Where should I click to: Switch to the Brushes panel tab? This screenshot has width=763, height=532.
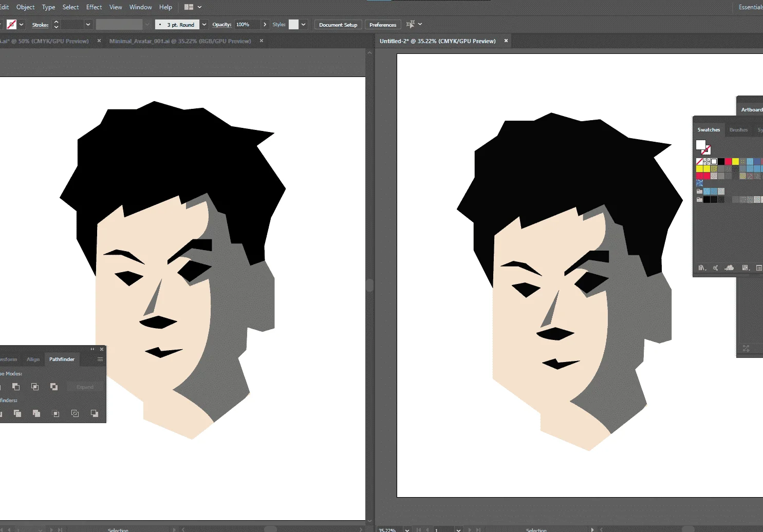(x=738, y=130)
